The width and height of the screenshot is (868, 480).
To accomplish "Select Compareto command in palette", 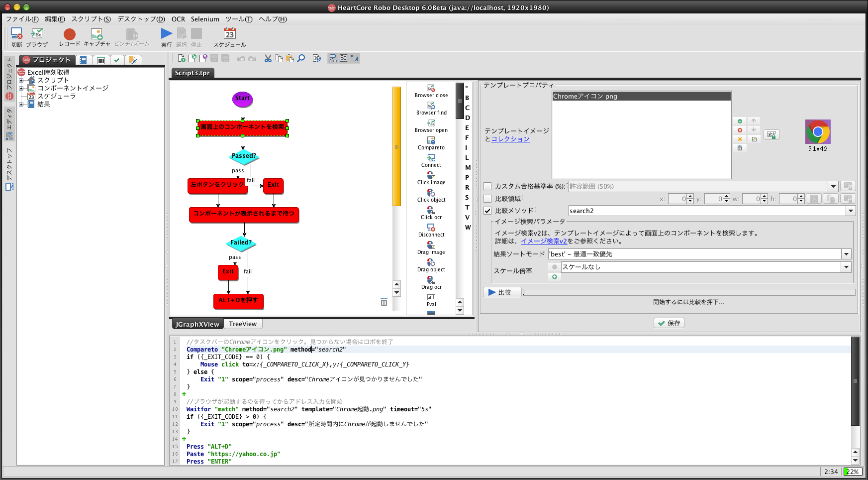I will click(431, 143).
